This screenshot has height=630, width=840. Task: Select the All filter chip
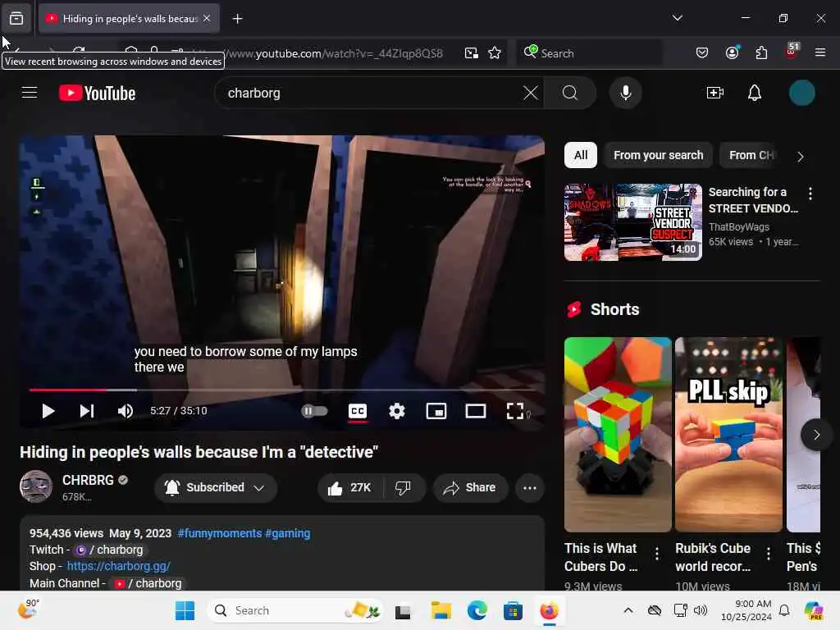[x=581, y=155]
